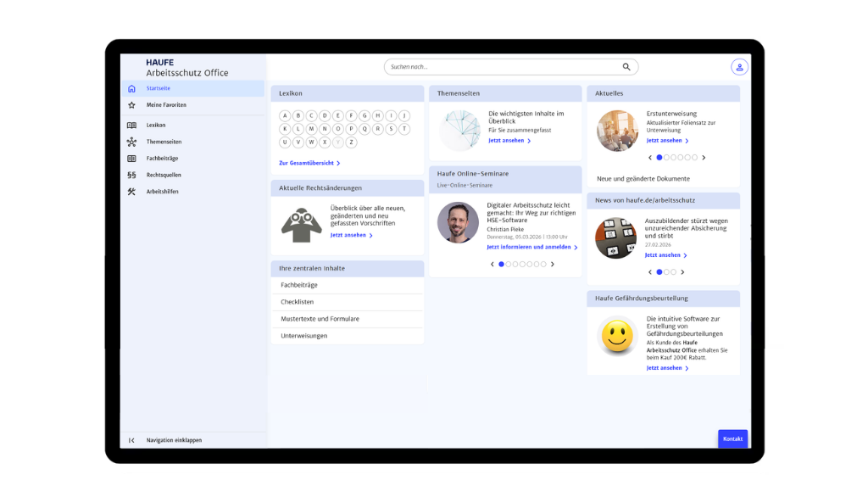Open Checklisten under Ihre zentralen Inhalte
868x497 pixels.
(298, 302)
